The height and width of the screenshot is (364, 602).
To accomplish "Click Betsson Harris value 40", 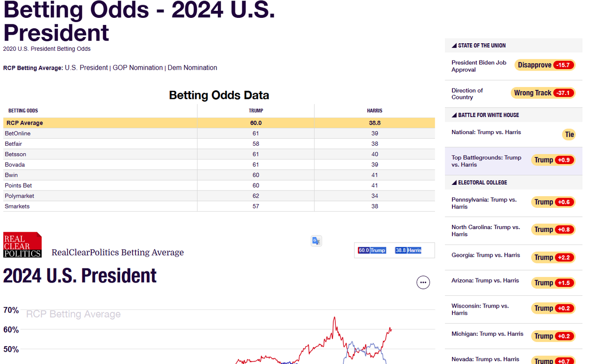I will point(375,154).
